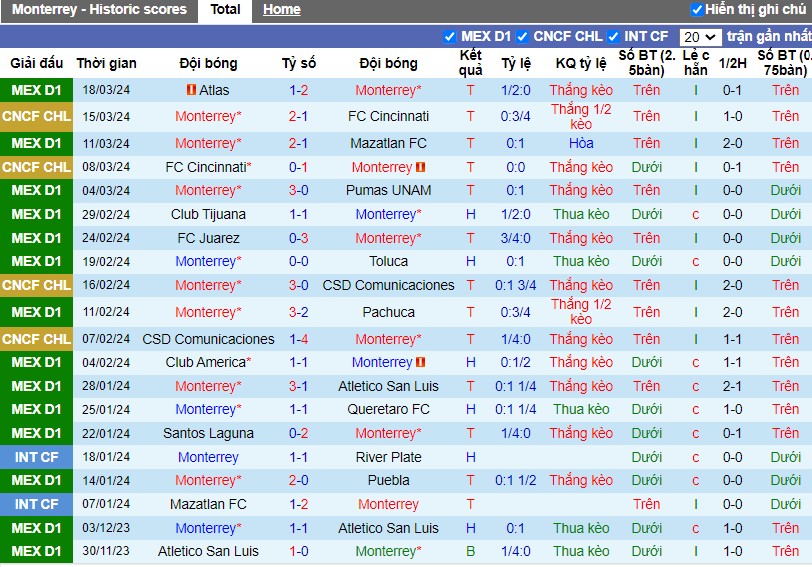
Task: Click the Giải đấu column header
Action: pos(36,63)
